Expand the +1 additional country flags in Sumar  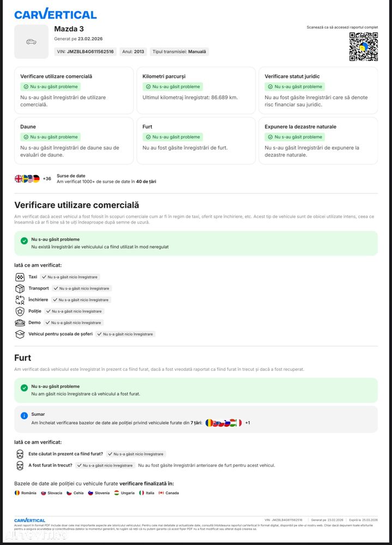click(x=248, y=423)
